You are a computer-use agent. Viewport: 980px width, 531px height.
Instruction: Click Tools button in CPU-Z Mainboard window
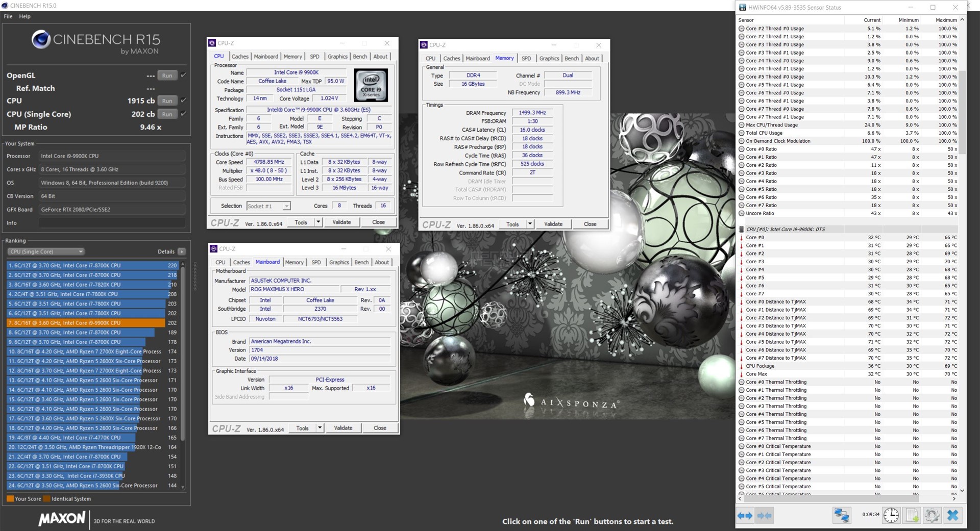(303, 428)
